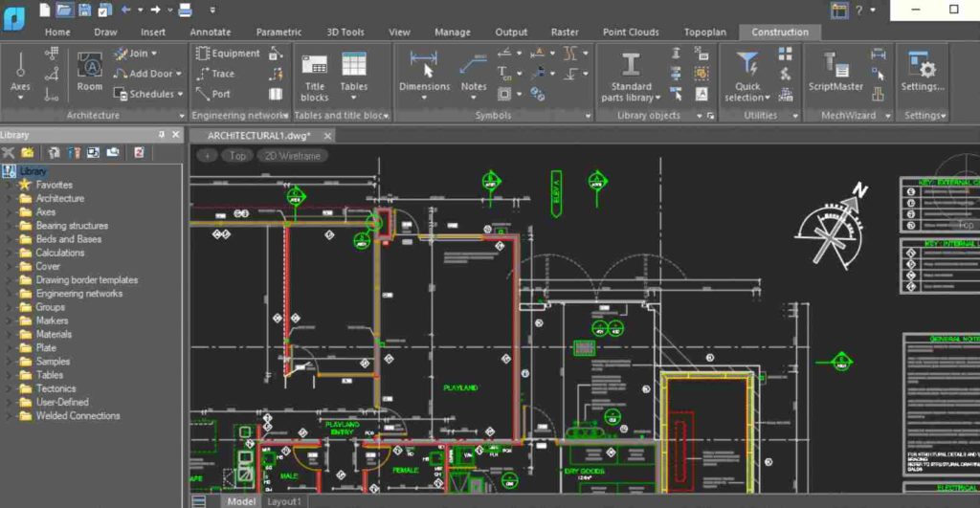Switch to the Point Clouds ribbon tab
This screenshot has height=508, width=980.
631,32
